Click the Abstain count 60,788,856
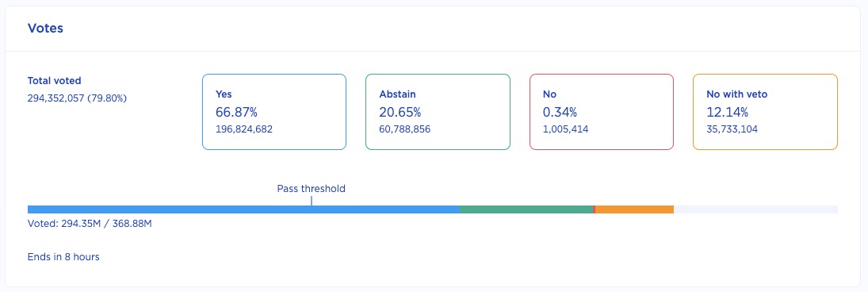Image resolution: width=868 pixels, height=292 pixels. 404,129
